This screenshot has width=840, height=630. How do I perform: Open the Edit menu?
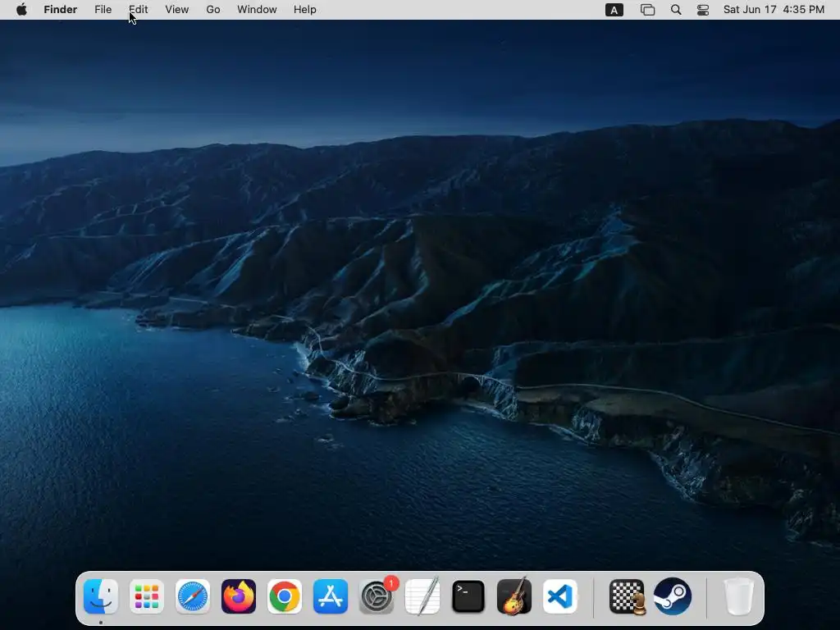click(138, 10)
